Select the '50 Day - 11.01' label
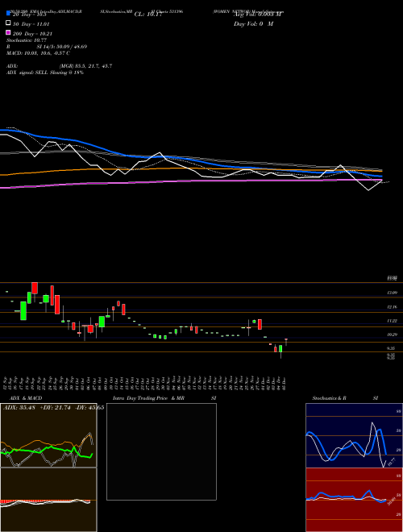Viewport: 403px width, 532px height. click(31, 24)
